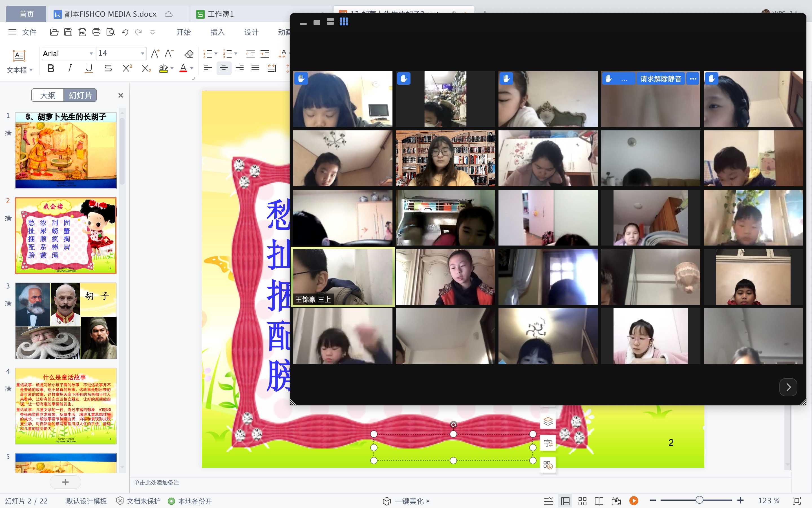Expand font color dropdown arrow
The image size is (812, 508).
192,69
